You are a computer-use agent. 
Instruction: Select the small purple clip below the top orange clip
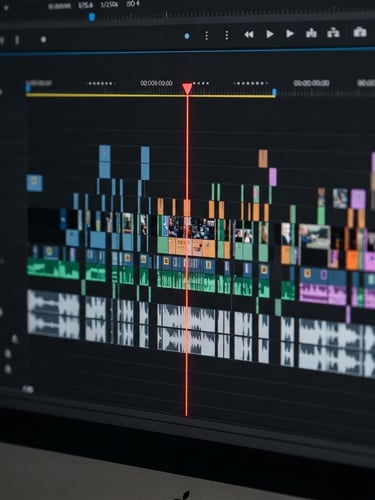point(273,177)
